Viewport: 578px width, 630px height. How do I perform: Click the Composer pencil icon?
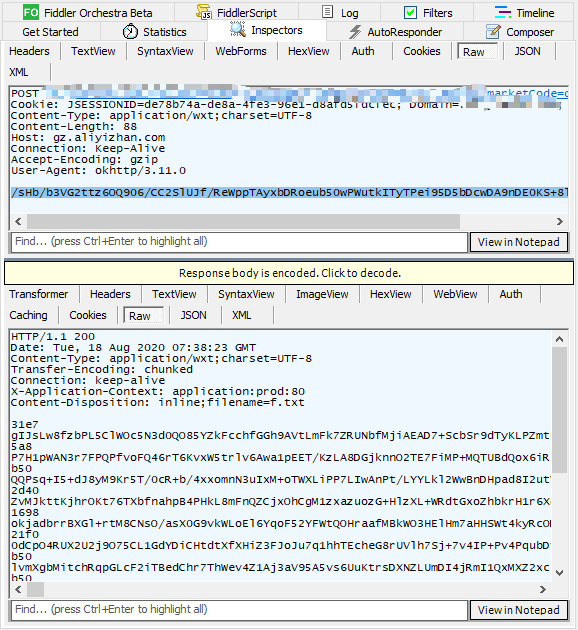493,31
